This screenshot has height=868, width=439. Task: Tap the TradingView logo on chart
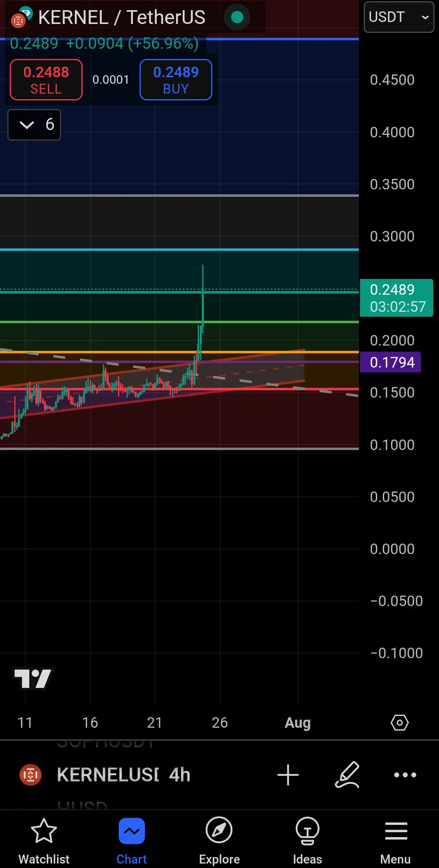point(33,678)
